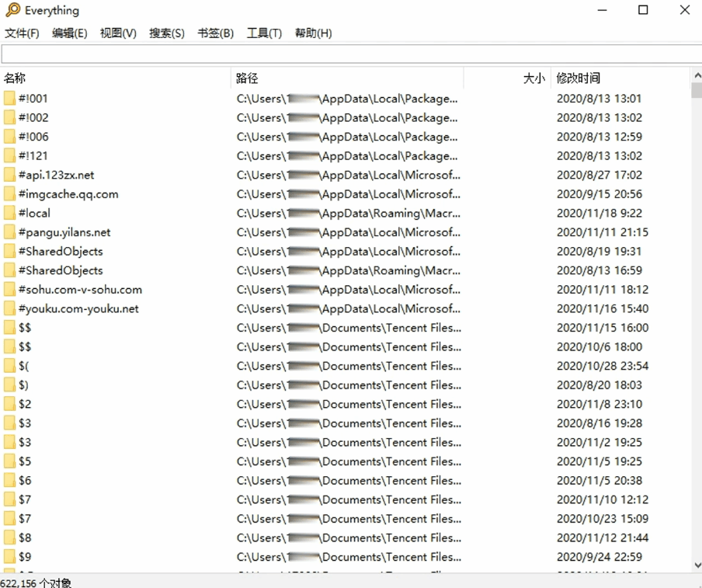Click the scrollbar down arrow
702x588 pixels.
click(x=696, y=565)
